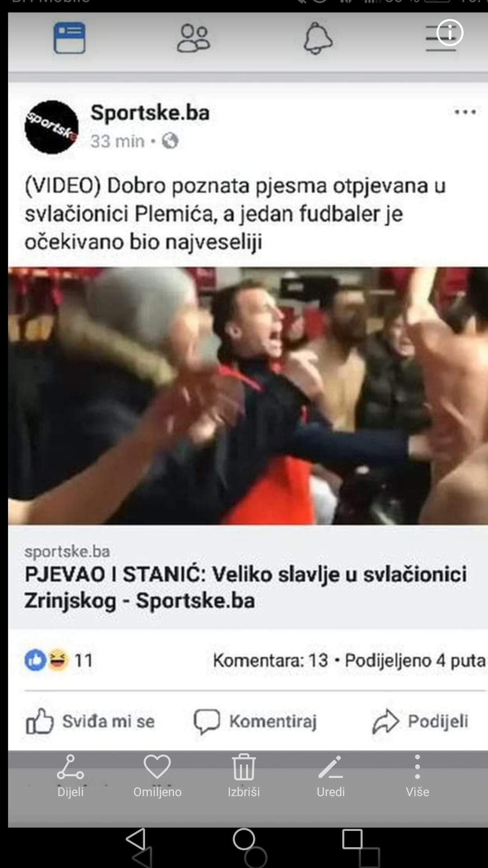The width and height of the screenshot is (488, 868).
Task: Open the Friends tab icon
Action: [193, 38]
